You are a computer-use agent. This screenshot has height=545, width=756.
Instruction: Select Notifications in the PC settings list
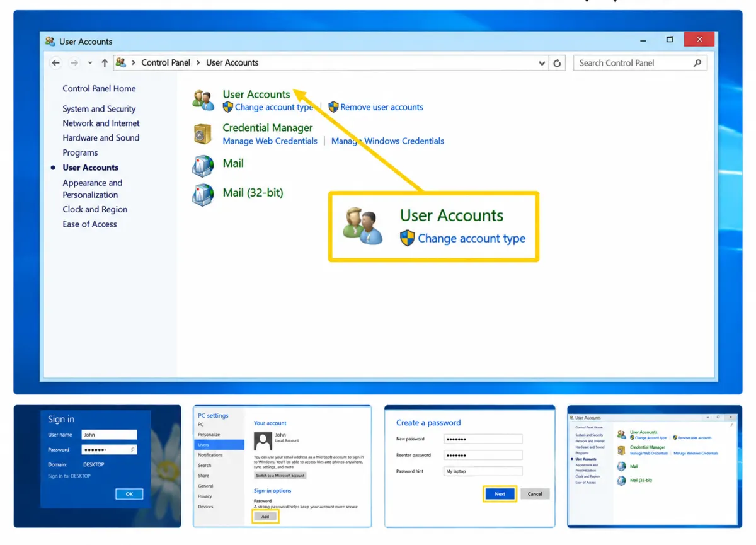point(210,455)
